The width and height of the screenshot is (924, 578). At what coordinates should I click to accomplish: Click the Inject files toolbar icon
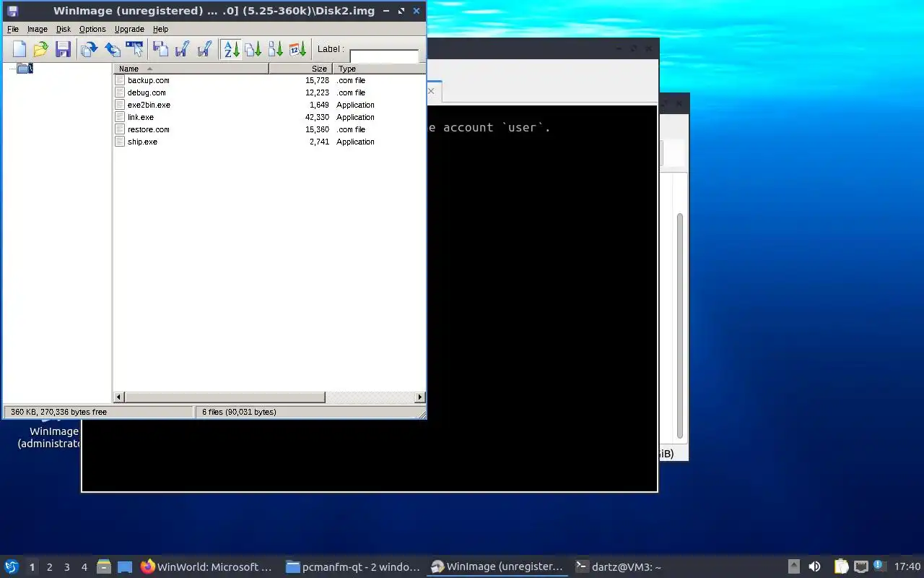tap(161, 49)
